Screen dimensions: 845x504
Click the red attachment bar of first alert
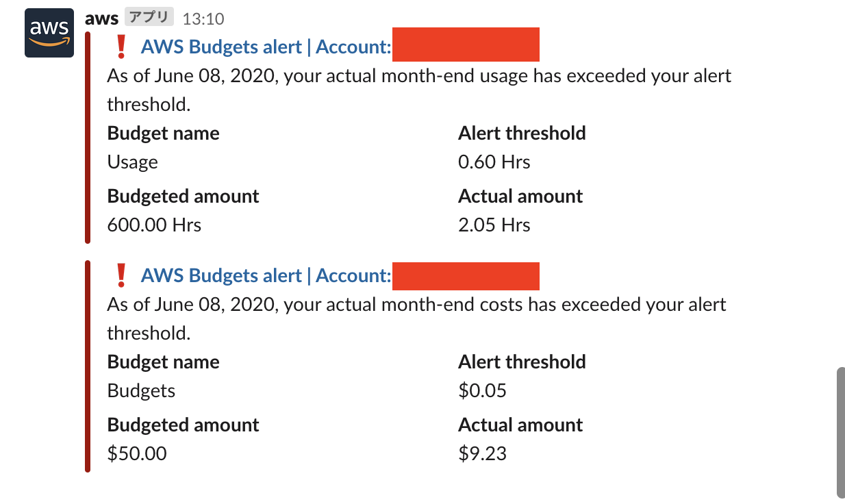click(88, 137)
